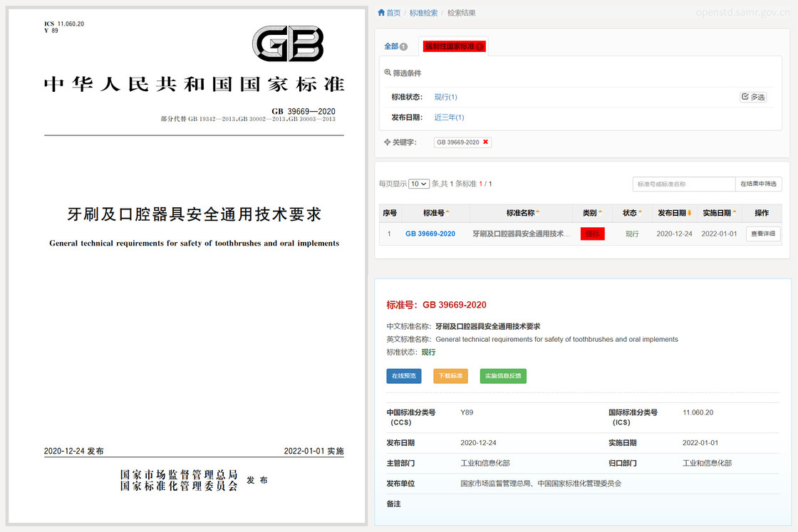This screenshot has height=532, width=798.
Task: Filter by 现行(1) standard status
Action: coord(445,97)
